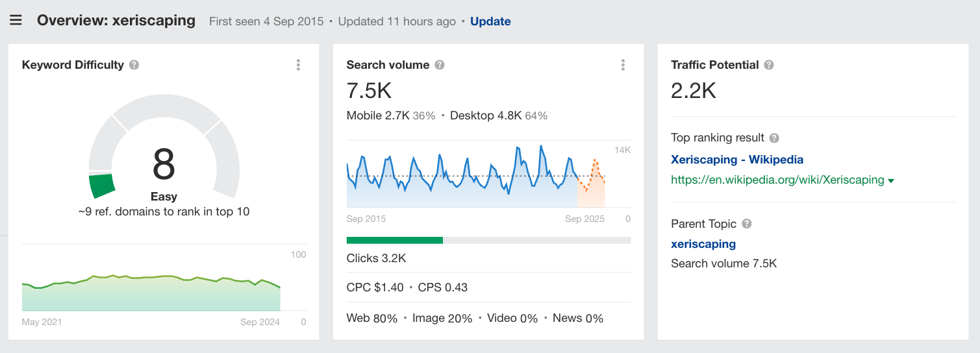The height and width of the screenshot is (353, 980).
Task: Click the orange forecast section of chart
Action: (x=592, y=185)
